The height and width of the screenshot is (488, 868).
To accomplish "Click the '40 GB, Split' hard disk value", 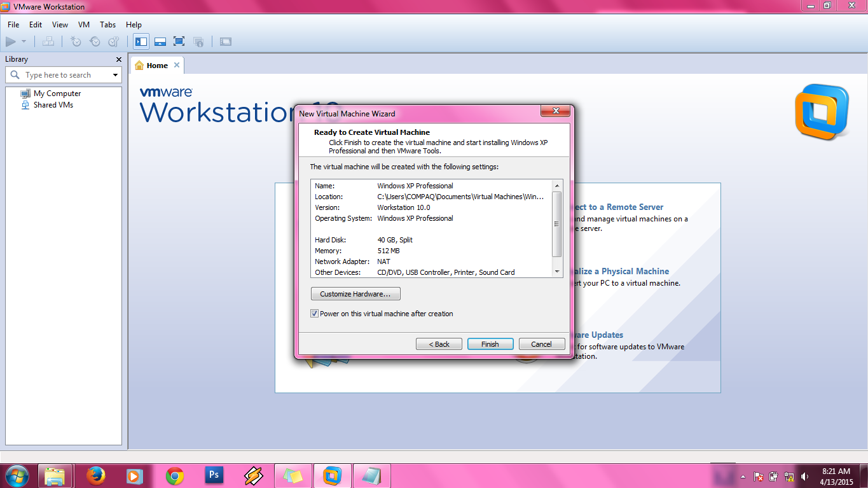I will pyautogui.click(x=395, y=240).
